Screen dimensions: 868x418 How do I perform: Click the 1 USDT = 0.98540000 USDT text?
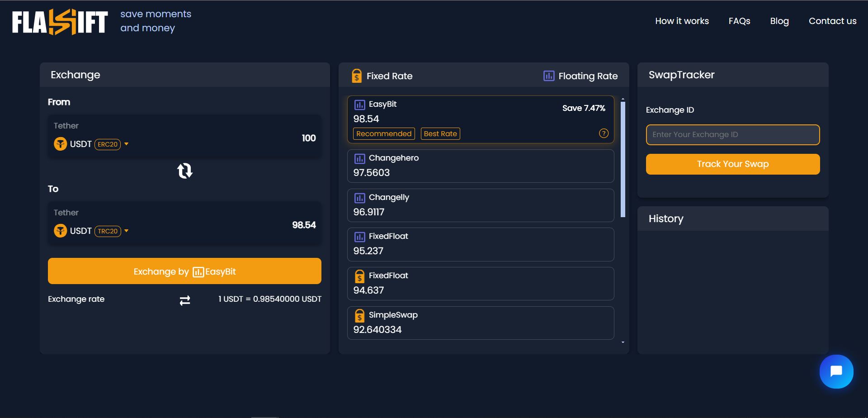(270, 299)
